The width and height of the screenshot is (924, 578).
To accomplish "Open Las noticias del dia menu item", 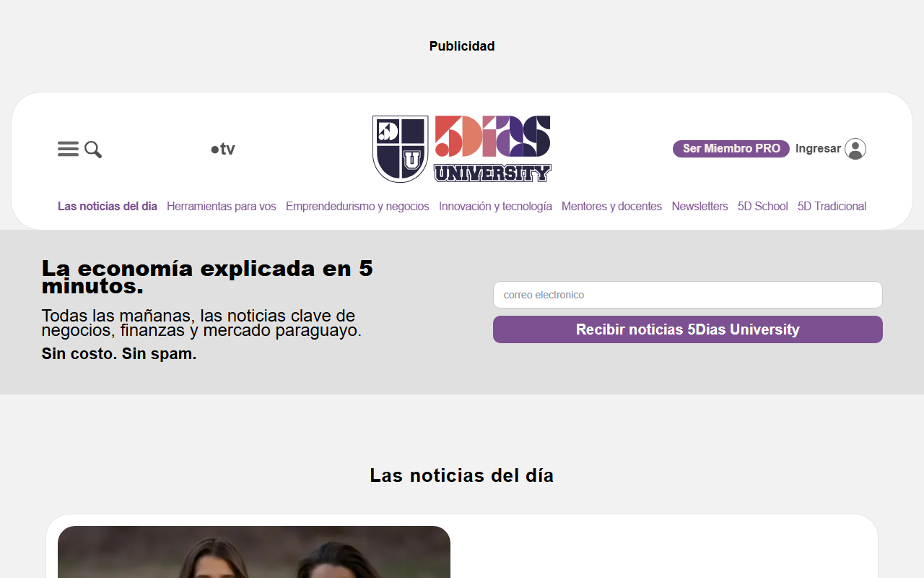I will (108, 206).
